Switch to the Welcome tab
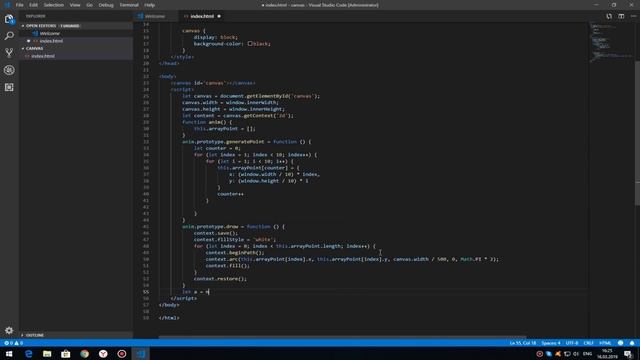640x360 pixels. coord(156,16)
